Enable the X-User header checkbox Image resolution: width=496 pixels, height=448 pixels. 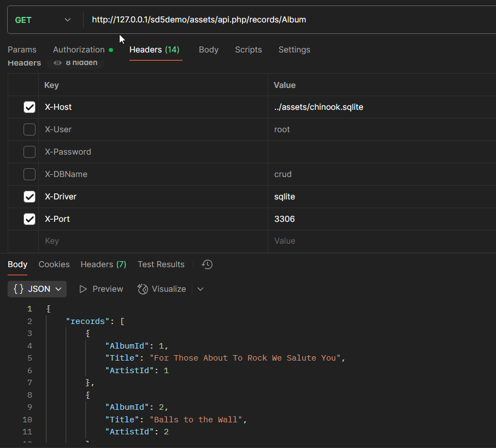pos(29,129)
